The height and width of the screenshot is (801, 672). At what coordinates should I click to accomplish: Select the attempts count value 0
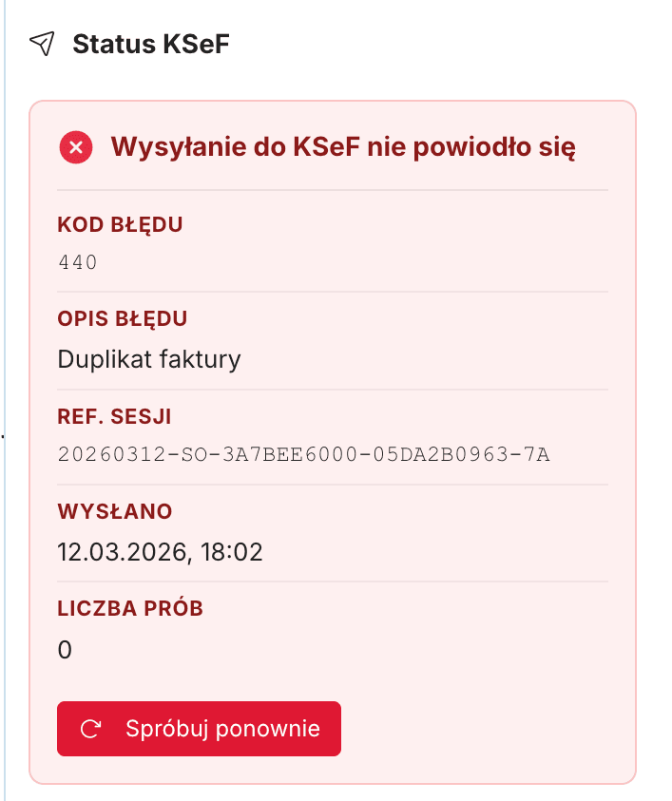click(x=65, y=650)
